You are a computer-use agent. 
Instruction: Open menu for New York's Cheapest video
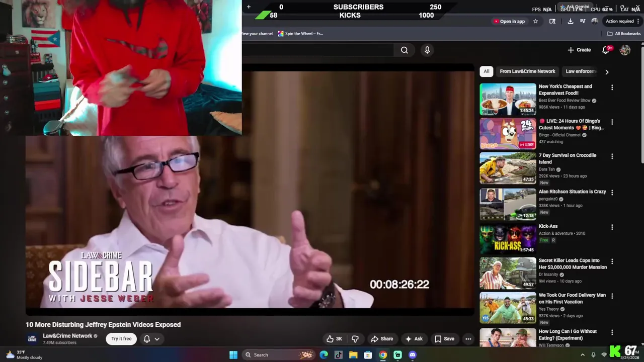point(612,87)
